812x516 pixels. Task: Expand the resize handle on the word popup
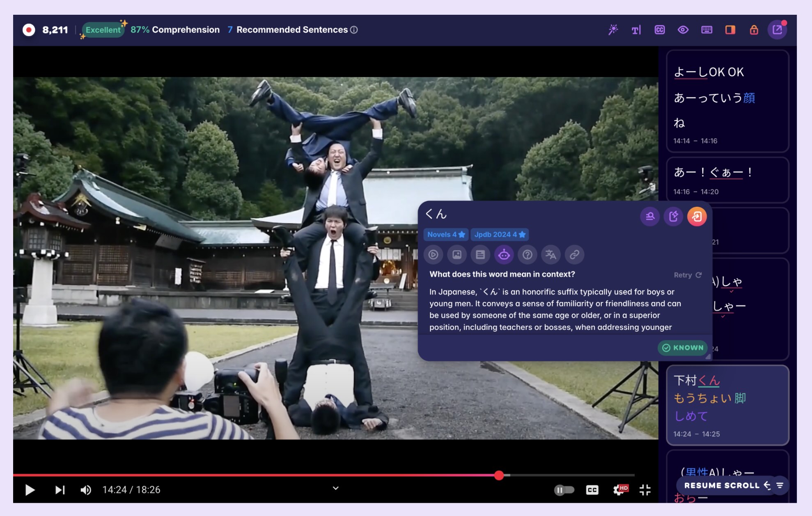coord(708,356)
